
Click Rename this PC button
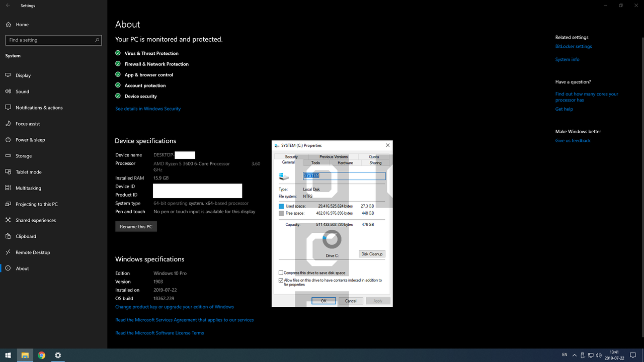(x=136, y=227)
